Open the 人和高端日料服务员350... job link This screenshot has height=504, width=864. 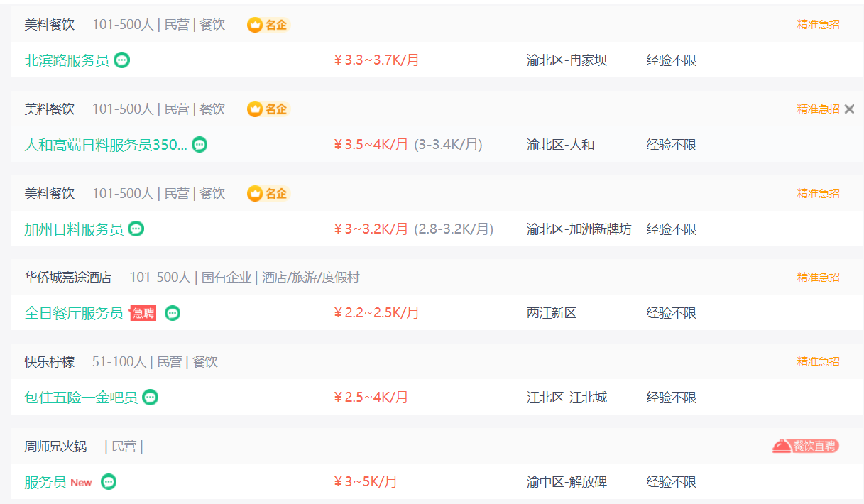click(x=106, y=145)
